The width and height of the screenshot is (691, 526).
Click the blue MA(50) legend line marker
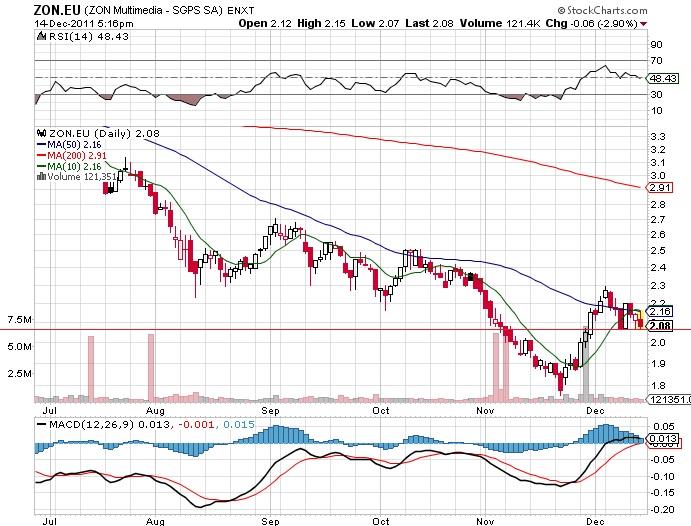[41, 144]
